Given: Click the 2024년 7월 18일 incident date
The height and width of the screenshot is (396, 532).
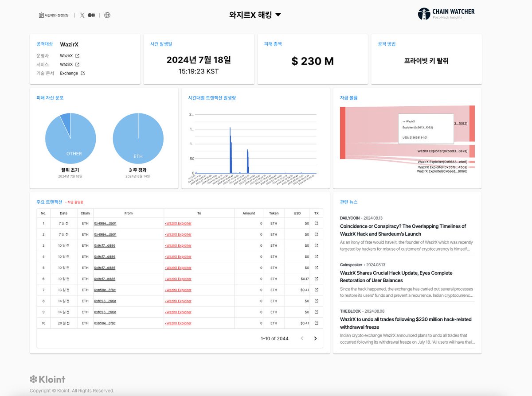Looking at the screenshot, I should 199,59.
